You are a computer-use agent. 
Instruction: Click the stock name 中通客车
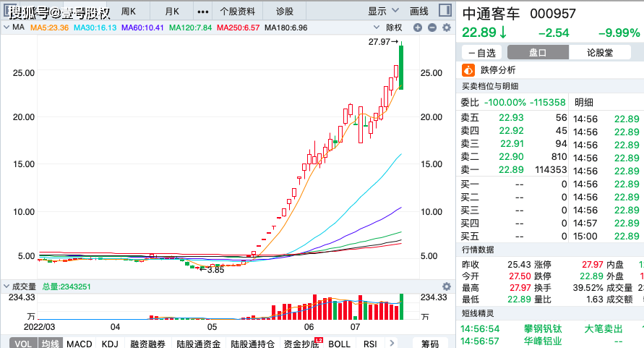click(491, 14)
